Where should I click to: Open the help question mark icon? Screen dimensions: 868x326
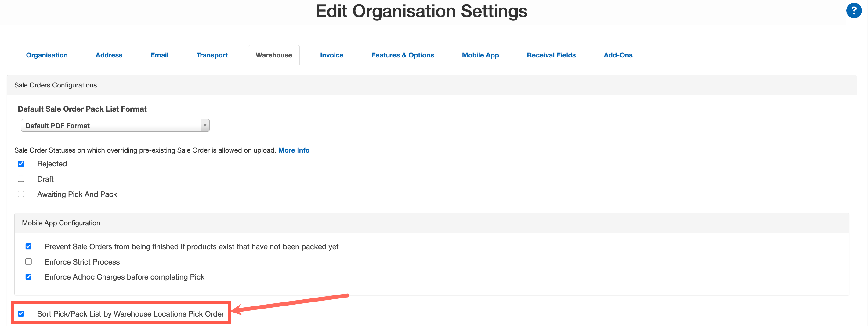[x=854, y=10]
